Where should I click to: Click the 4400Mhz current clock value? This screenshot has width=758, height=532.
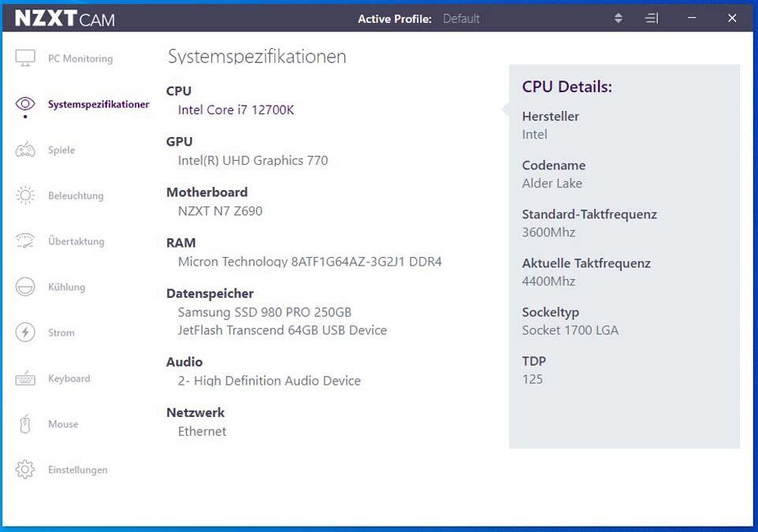(x=548, y=281)
